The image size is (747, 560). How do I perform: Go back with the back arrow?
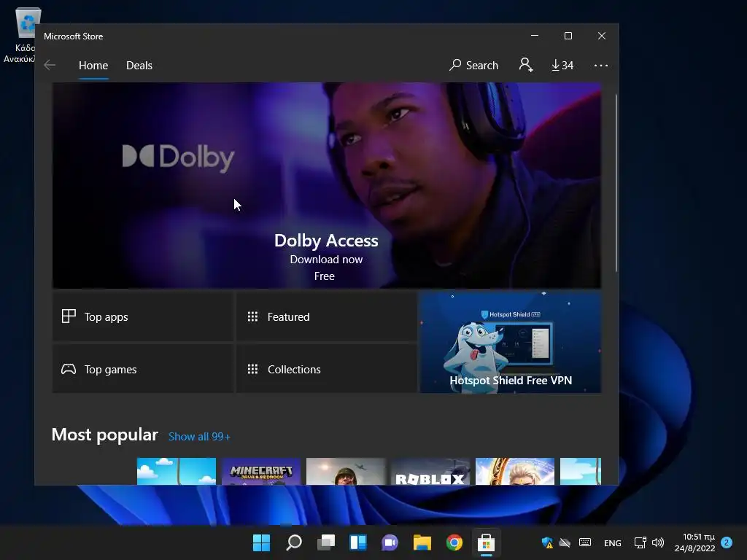pyautogui.click(x=50, y=65)
